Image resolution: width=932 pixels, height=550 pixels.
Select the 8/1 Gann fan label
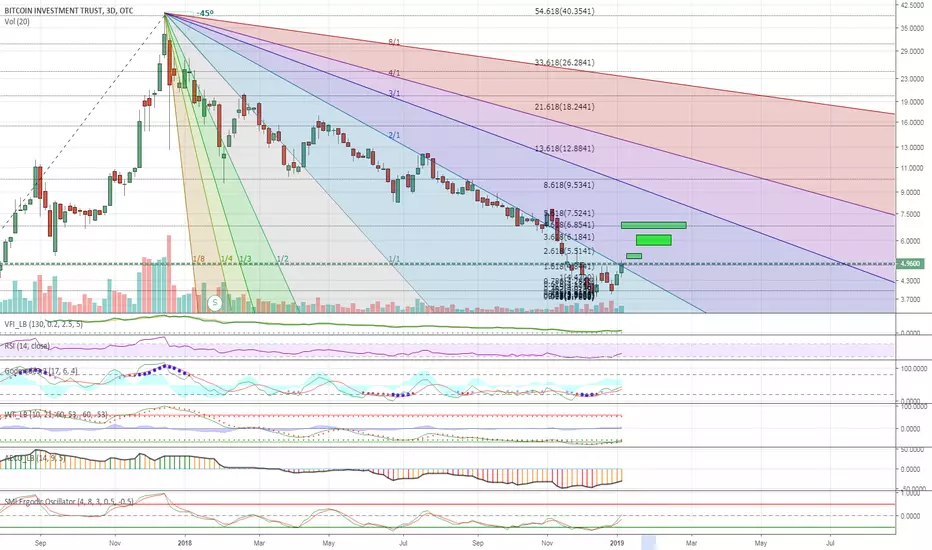[394, 43]
